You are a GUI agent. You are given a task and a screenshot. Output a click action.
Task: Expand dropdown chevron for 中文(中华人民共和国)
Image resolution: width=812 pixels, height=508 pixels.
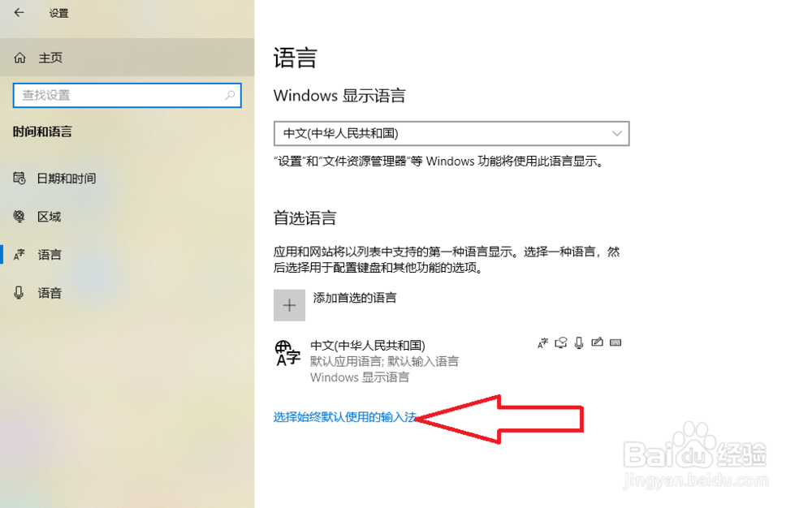coord(616,133)
